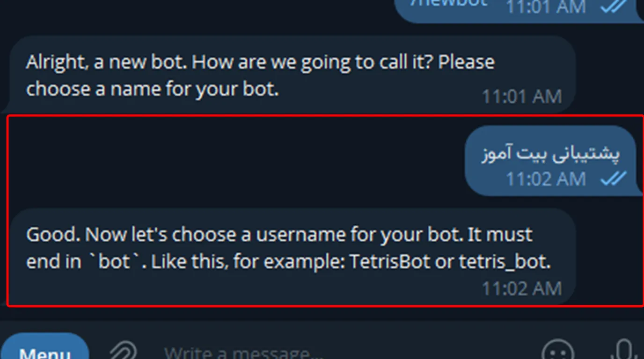Click 'Please choose a name for your bot' line
The width and height of the screenshot is (644, 359).
152,89
